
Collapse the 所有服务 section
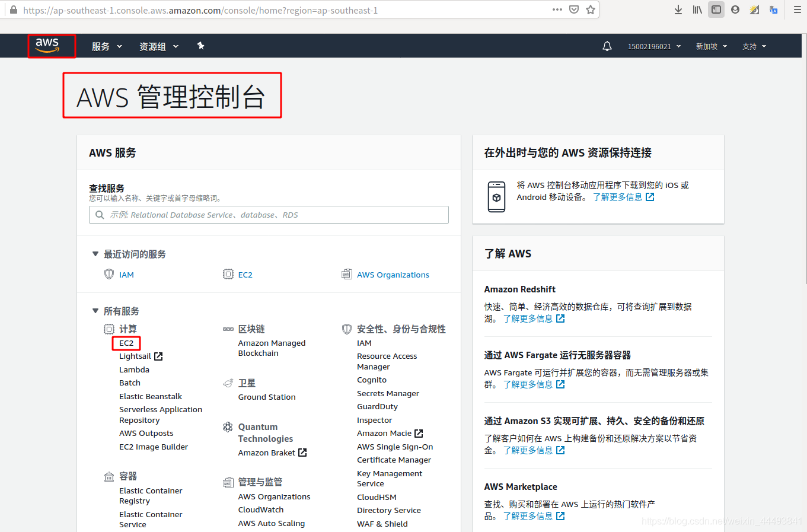tap(95, 311)
